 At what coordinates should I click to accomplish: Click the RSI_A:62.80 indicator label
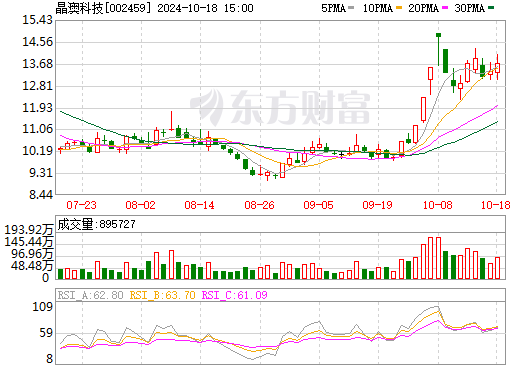tap(90, 295)
